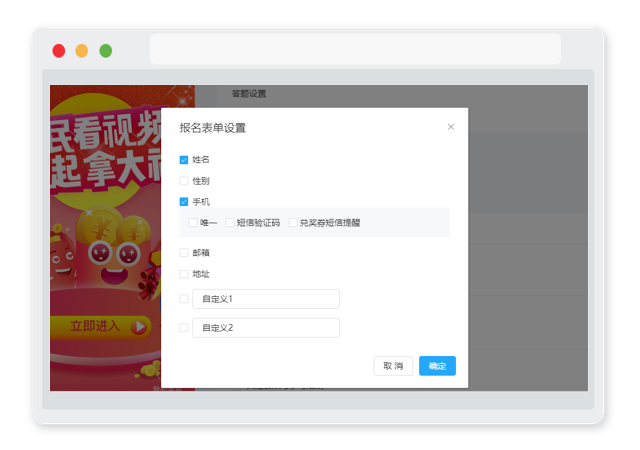Viewport: 640px width, 450px height.
Task: Enable the checkbox next to 自定义1
Action: tap(184, 299)
